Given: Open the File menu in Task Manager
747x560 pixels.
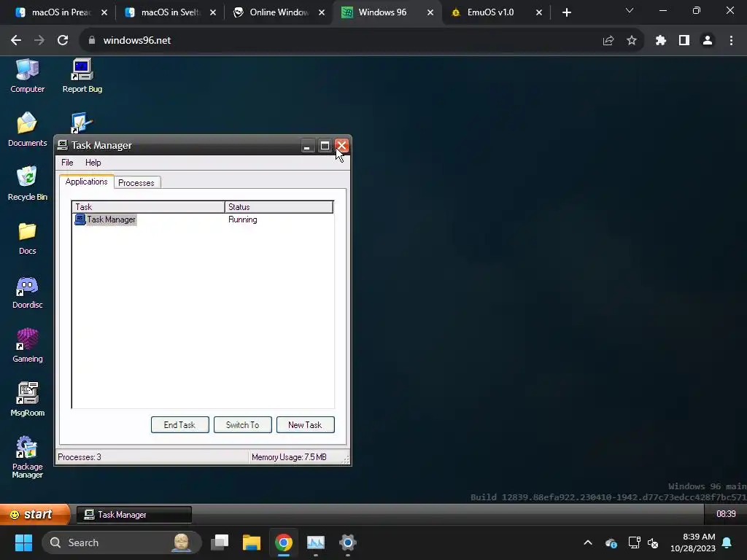Looking at the screenshot, I should coord(67,163).
